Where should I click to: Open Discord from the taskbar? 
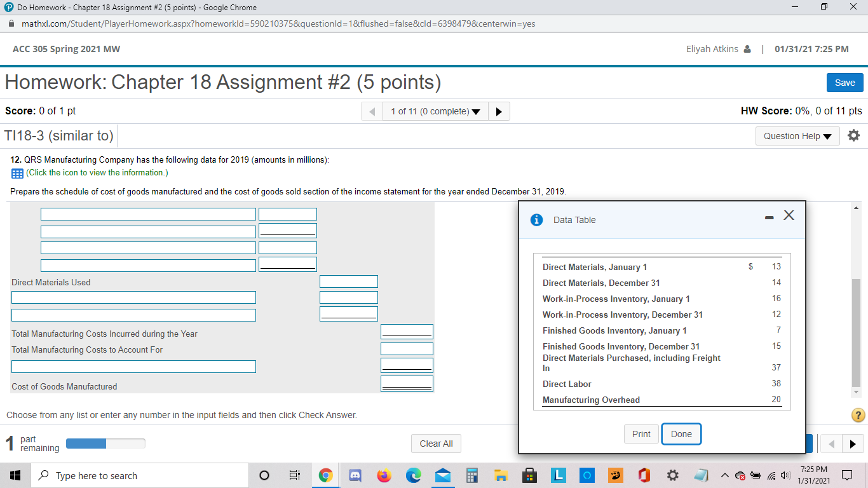[x=355, y=475]
